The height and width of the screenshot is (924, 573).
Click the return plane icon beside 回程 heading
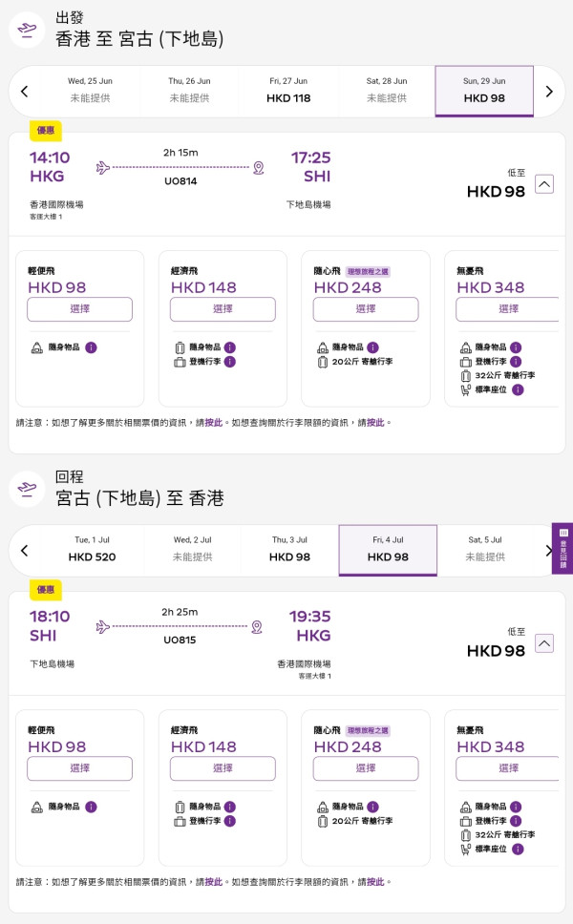click(x=27, y=488)
